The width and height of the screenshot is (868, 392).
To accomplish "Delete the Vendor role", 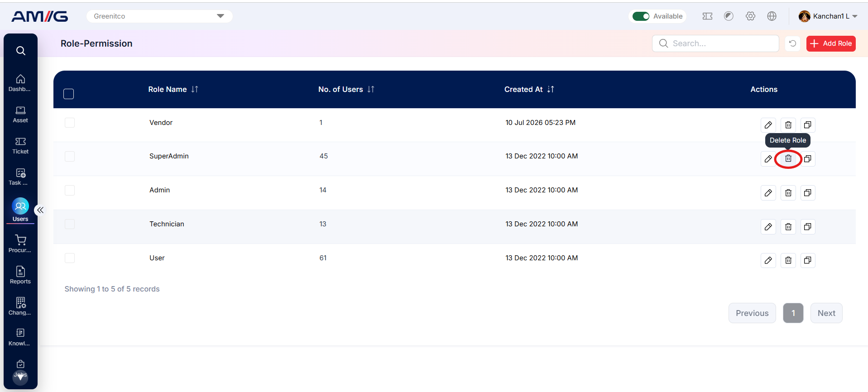I will click(x=788, y=125).
